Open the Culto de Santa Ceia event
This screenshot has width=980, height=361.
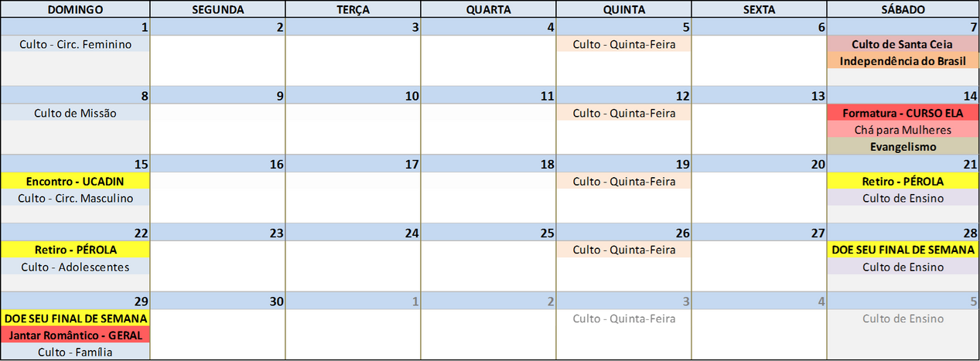coord(903,44)
